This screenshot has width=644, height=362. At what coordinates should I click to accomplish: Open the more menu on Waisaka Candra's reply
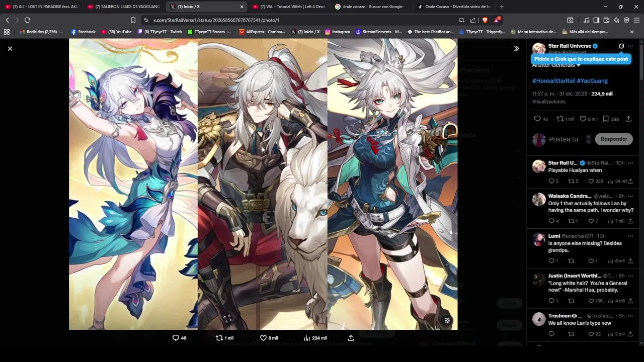[x=630, y=196]
